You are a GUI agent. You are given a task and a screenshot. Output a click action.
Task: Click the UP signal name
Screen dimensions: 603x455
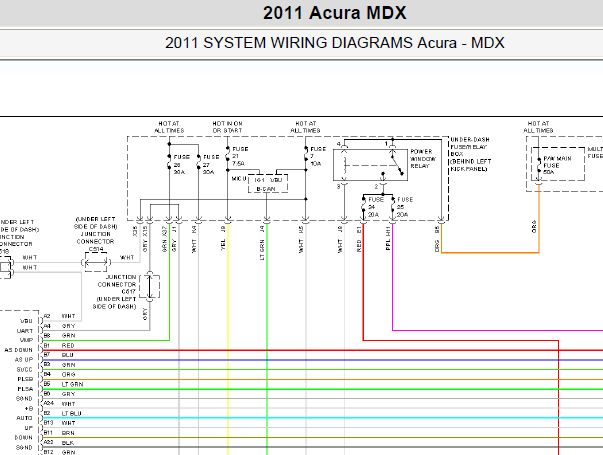click(x=29, y=428)
